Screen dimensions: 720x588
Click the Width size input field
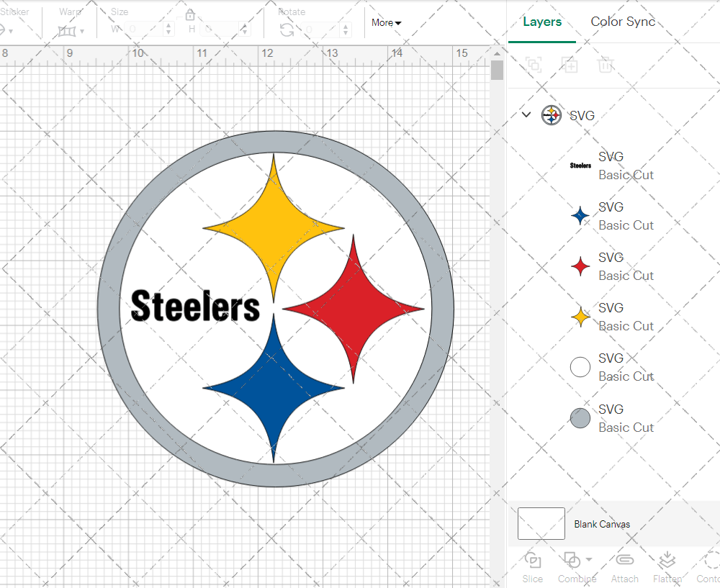click(x=143, y=29)
